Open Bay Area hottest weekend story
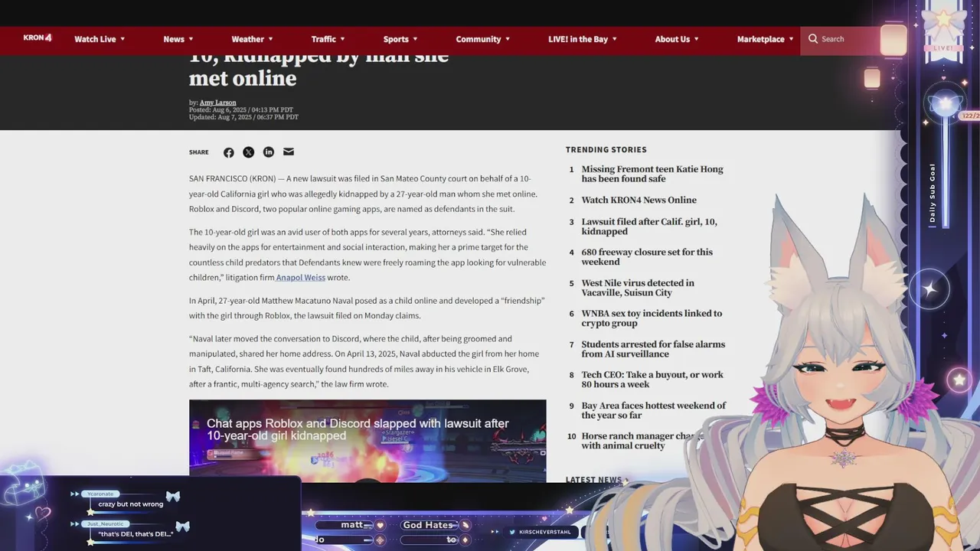The height and width of the screenshot is (551, 980). click(x=653, y=410)
